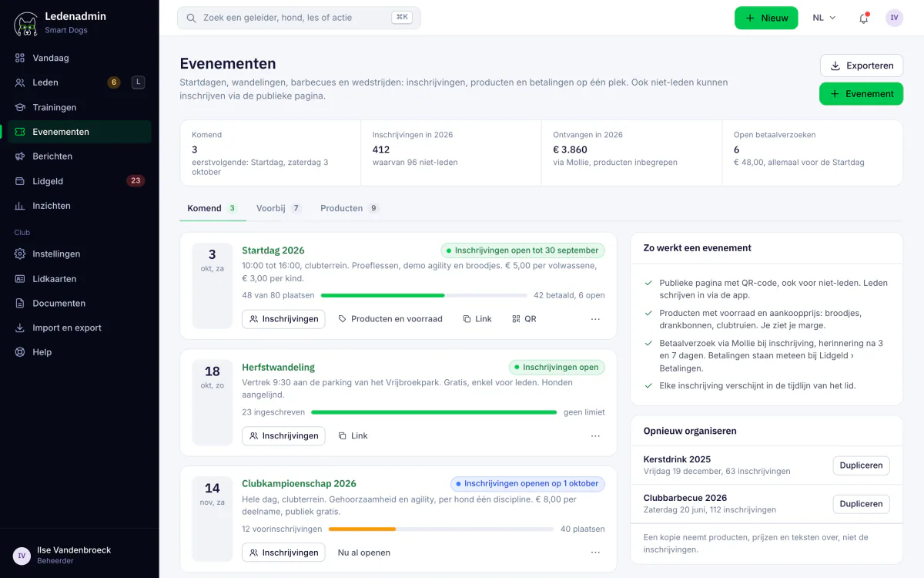Click the search magnifier icon

[x=191, y=18]
